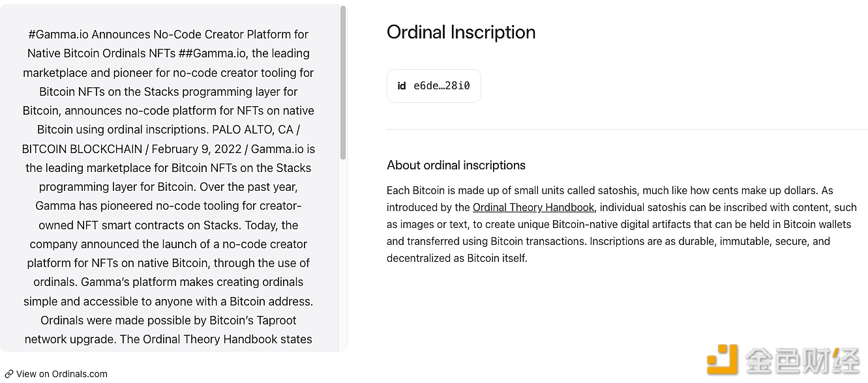868x383 pixels.
Task: Click the golden Jinse Finance logo icon
Action: 721,359
